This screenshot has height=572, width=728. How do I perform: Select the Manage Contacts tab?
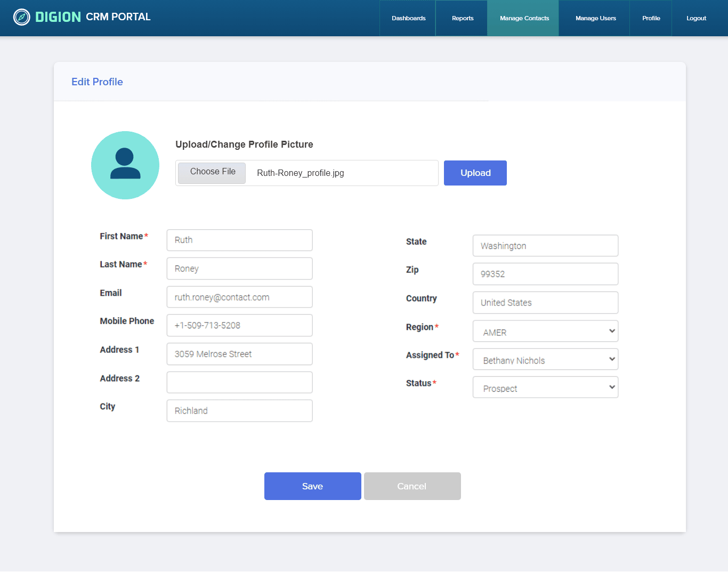click(x=524, y=18)
